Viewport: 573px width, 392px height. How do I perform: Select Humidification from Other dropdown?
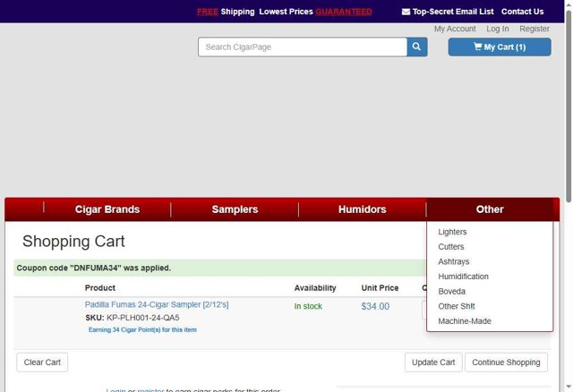463,277
